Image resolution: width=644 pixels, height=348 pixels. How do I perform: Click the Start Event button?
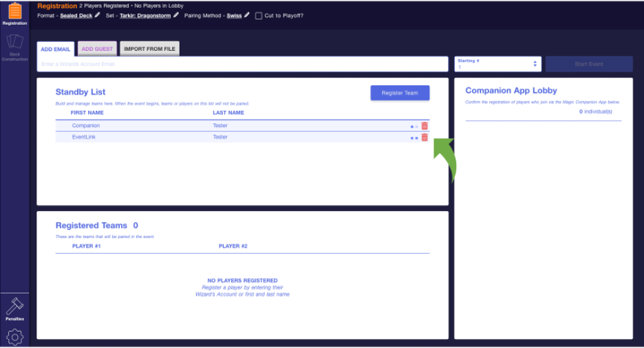tap(589, 64)
